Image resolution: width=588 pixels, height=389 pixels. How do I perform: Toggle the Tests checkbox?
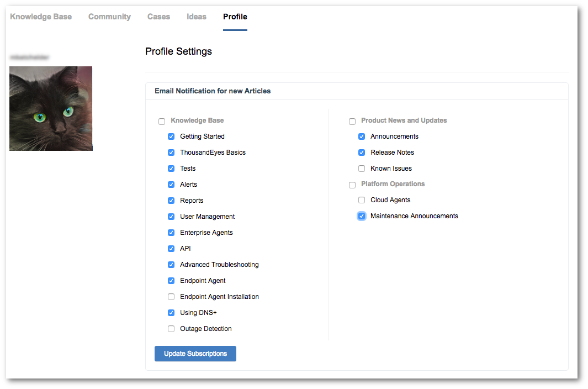171,169
